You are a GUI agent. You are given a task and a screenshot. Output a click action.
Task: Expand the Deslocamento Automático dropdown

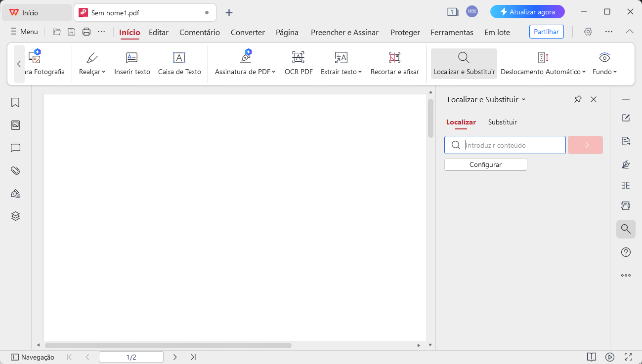click(584, 72)
